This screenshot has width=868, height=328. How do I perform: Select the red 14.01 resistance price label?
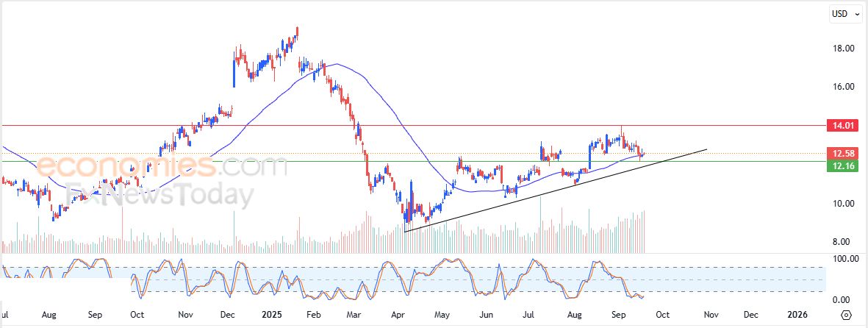[841, 126]
